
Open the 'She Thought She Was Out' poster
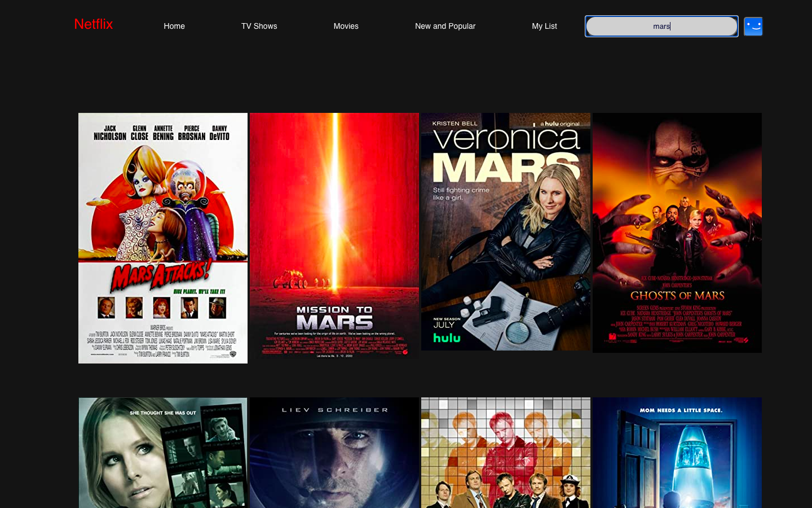pyautogui.click(x=163, y=453)
